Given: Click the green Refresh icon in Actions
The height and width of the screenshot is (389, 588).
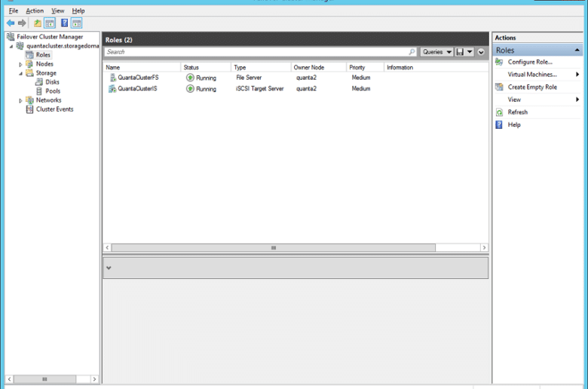Looking at the screenshot, I should point(499,112).
